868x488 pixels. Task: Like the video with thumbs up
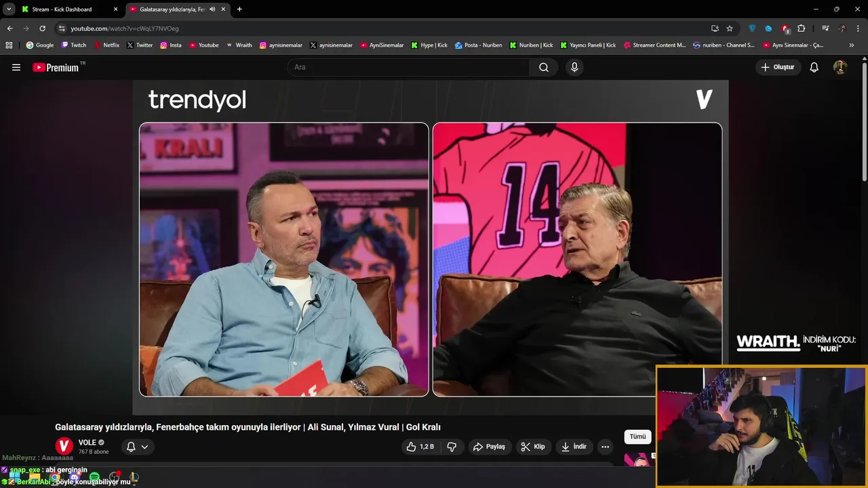pyautogui.click(x=420, y=447)
